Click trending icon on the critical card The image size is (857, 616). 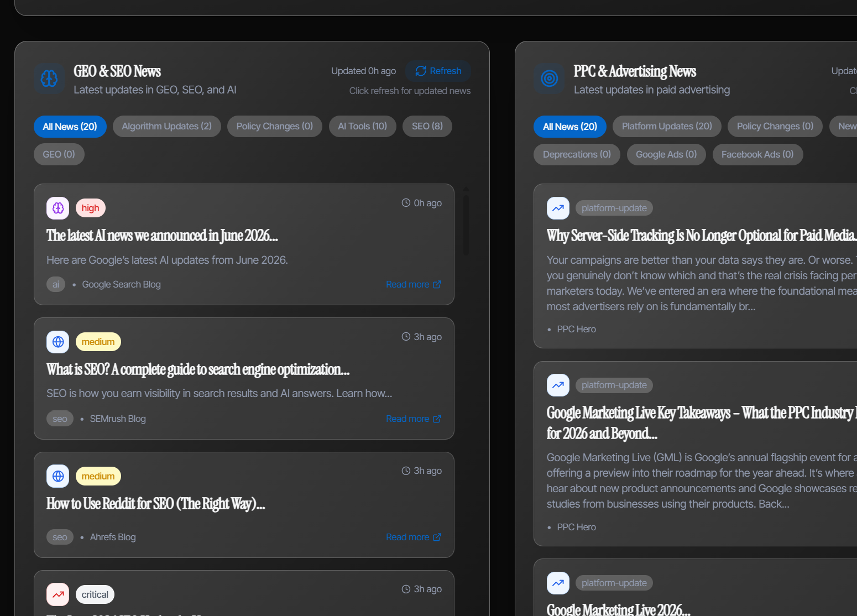[x=58, y=594]
